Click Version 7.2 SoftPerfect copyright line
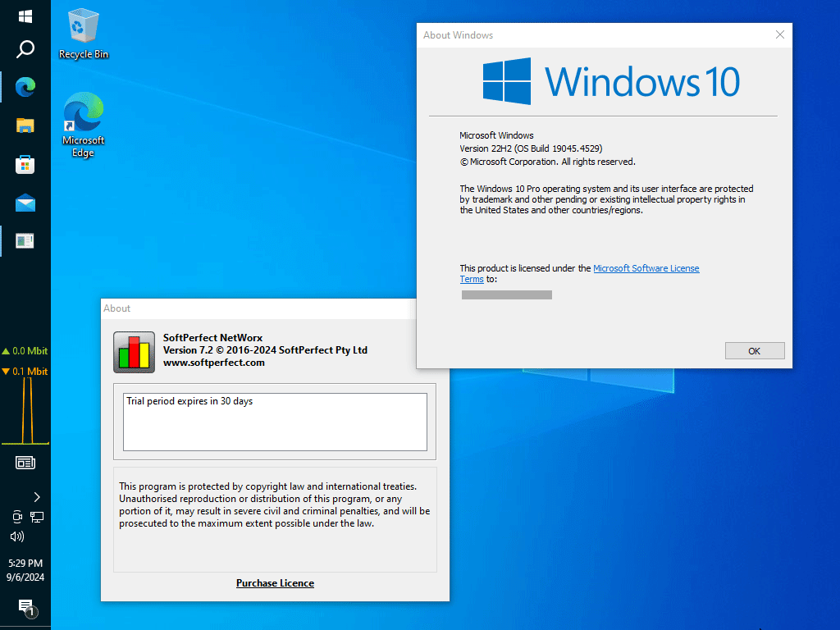The image size is (840, 630). [x=265, y=349]
